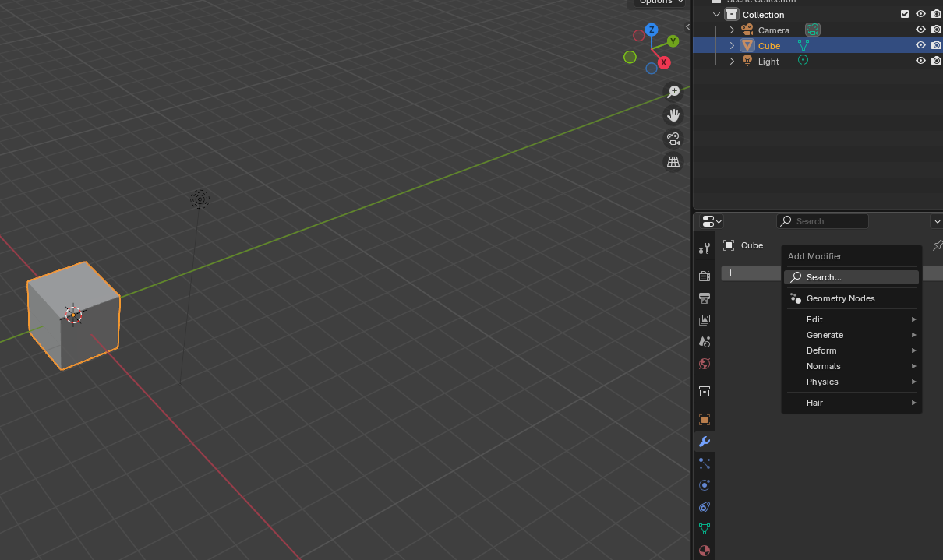Choose Geometry Nodes modifier

tap(852, 298)
